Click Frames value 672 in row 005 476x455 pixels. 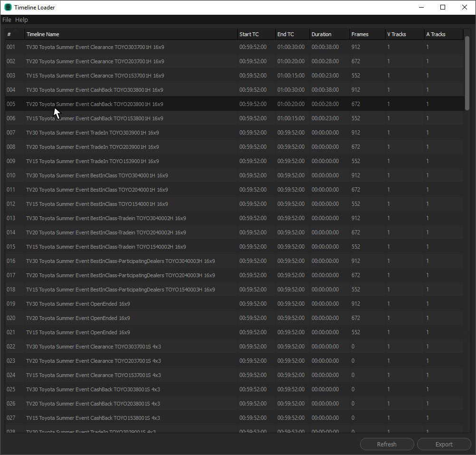tap(356, 104)
